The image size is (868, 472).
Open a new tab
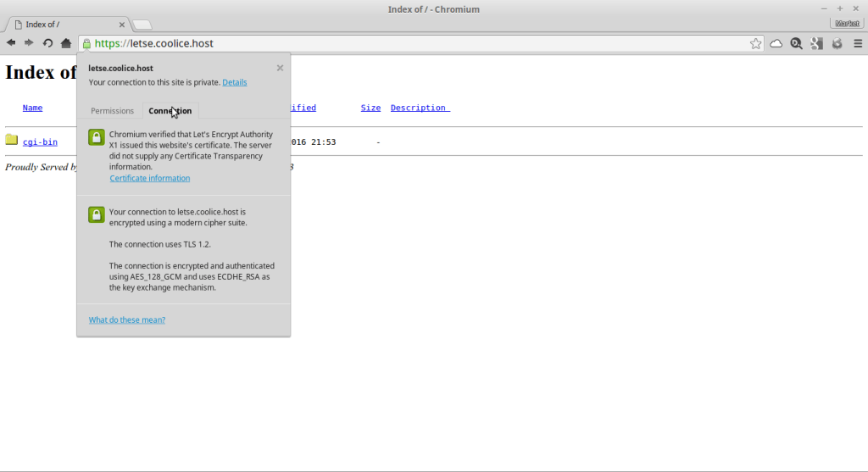(142, 25)
